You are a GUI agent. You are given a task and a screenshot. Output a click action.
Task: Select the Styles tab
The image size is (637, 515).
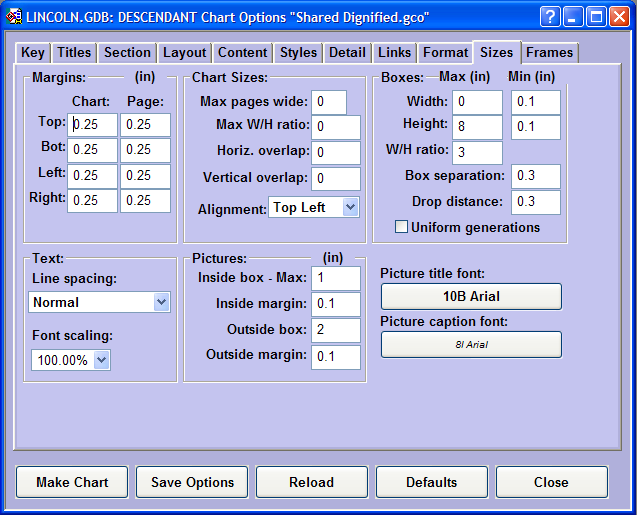coord(298,53)
